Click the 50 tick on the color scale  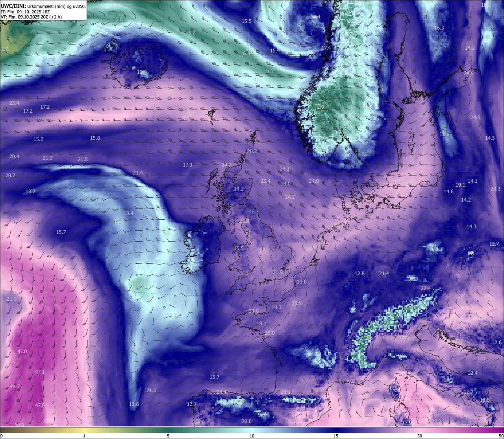(501, 436)
